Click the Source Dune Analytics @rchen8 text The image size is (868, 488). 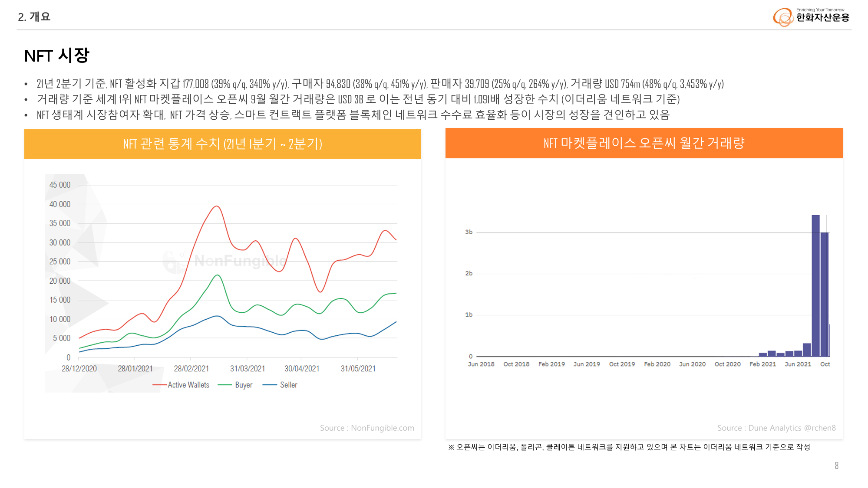pos(776,428)
